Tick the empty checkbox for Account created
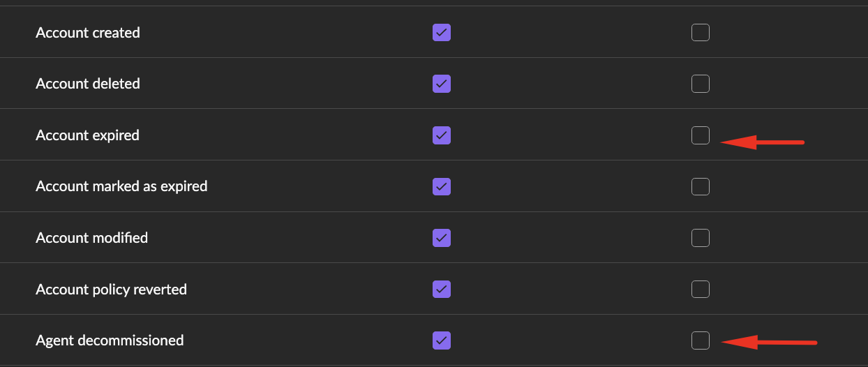Image resolution: width=868 pixels, height=367 pixels. click(x=701, y=33)
